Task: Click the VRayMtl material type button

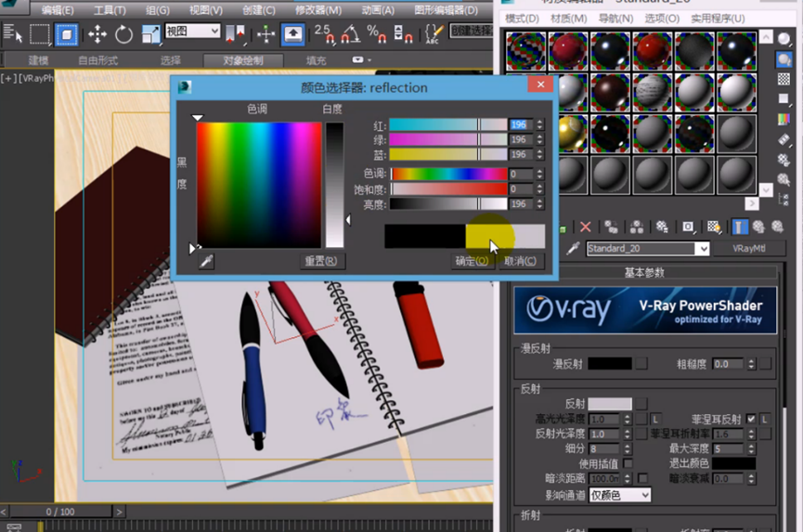Action: point(749,249)
